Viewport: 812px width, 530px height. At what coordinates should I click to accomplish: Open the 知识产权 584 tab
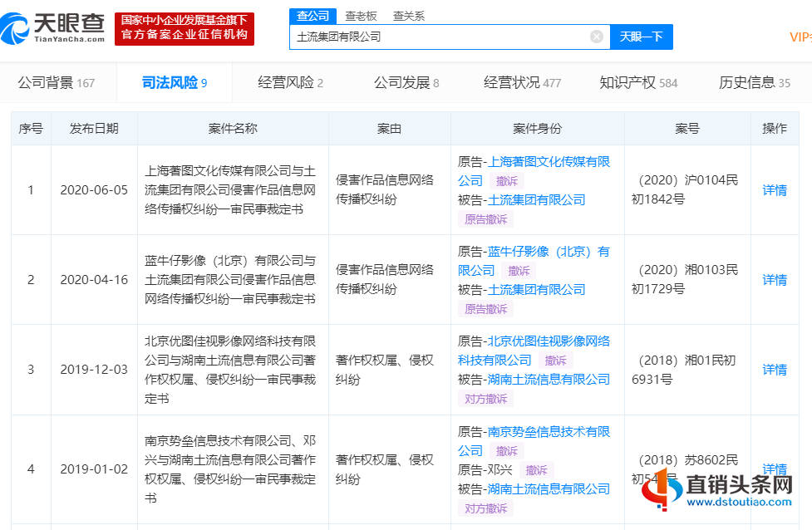pos(638,83)
